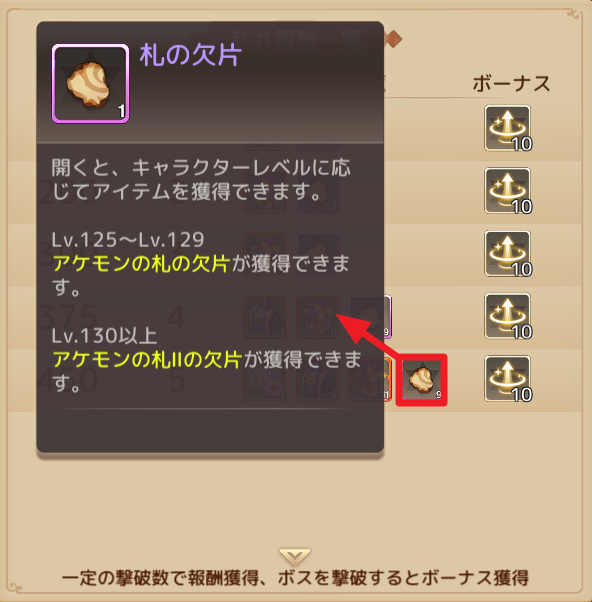Click the 札の欠片 tooltip title

(x=191, y=55)
